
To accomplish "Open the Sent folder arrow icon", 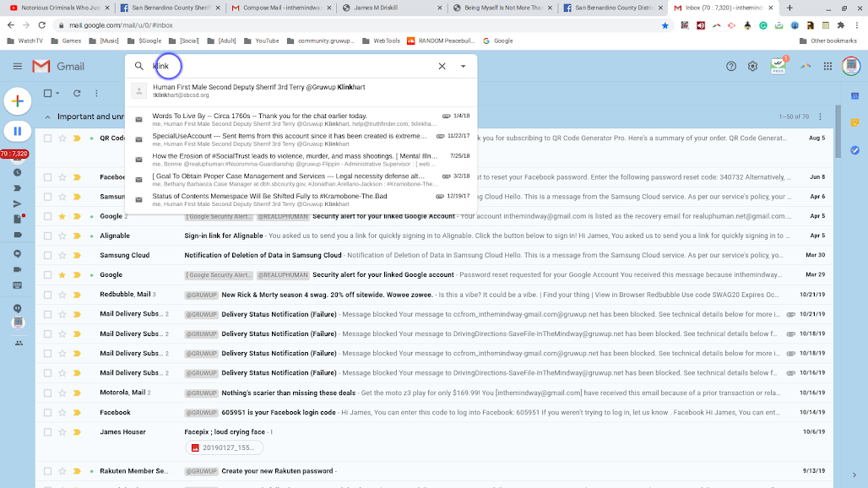I will tap(18, 203).
